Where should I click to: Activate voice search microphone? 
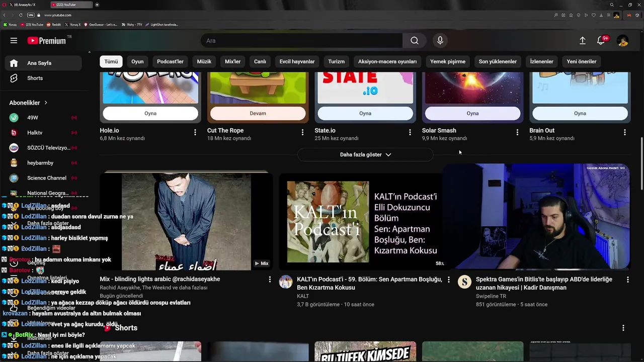coord(440,41)
